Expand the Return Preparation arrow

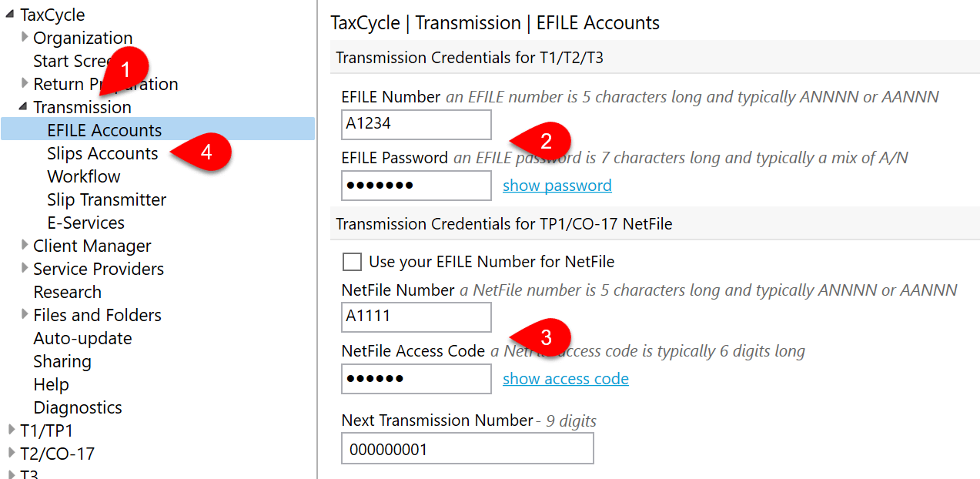(25, 83)
